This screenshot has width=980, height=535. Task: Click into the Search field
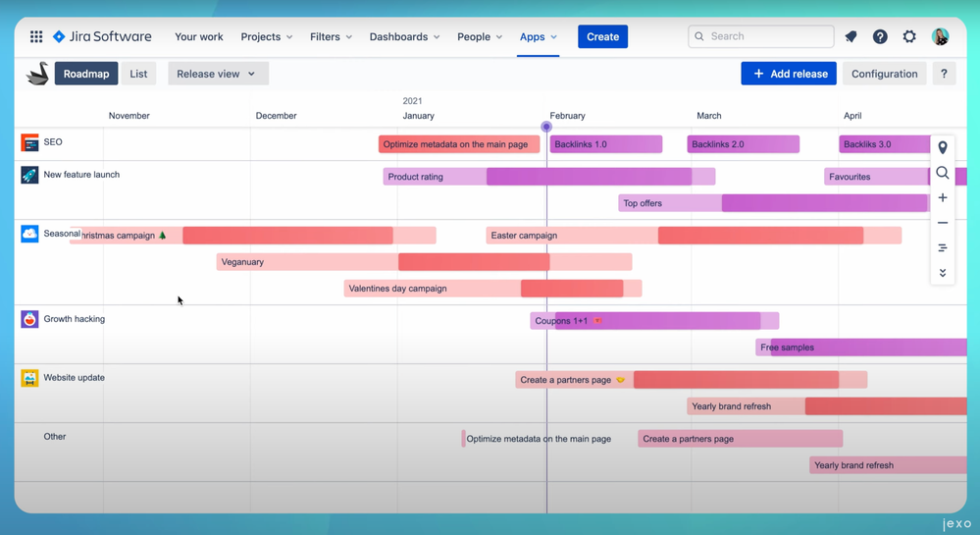[x=761, y=36]
